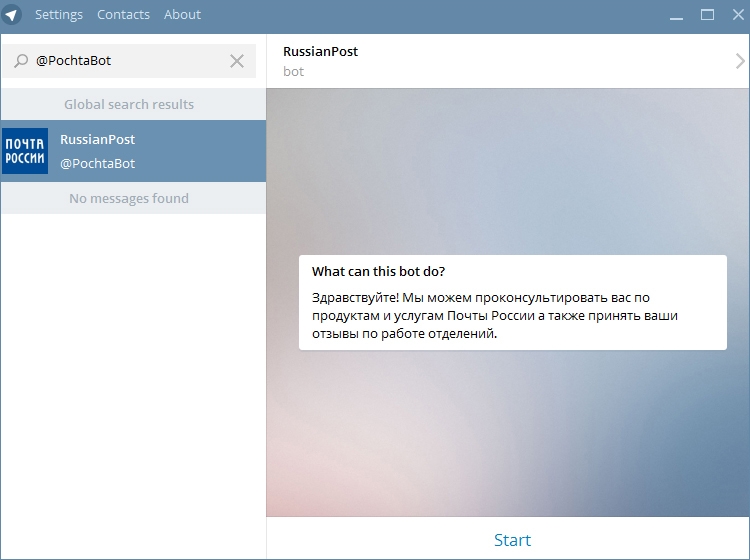
Task: Open the Contacts menu
Action: [123, 15]
